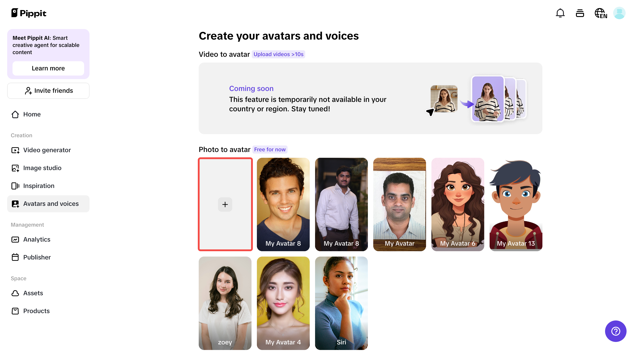Open the Siri avatar
644x354 pixels.
coord(341,303)
